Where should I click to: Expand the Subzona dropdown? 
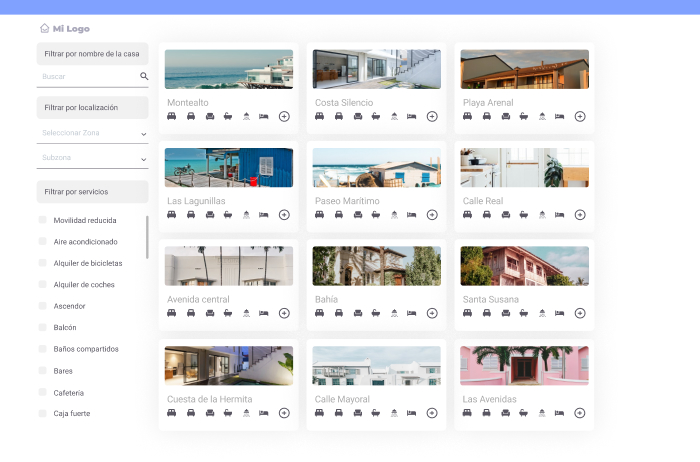click(93, 158)
